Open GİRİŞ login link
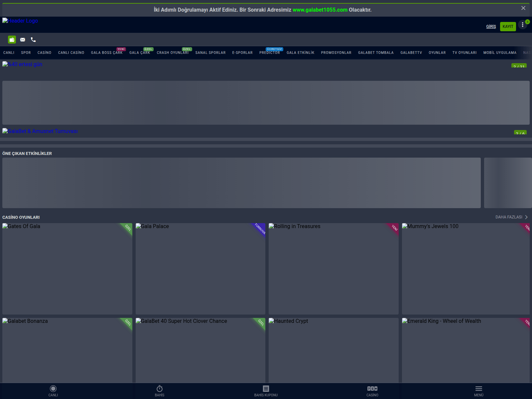This screenshot has width=532, height=399. 491,26
